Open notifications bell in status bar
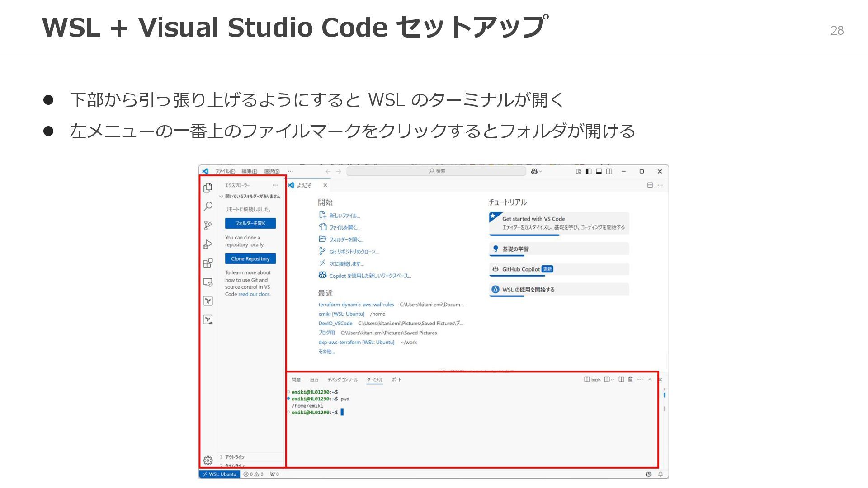 click(660, 474)
